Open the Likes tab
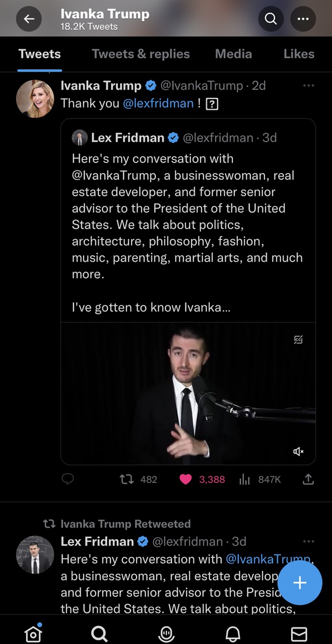The width and height of the screenshot is (332, 644). point(298,54)
